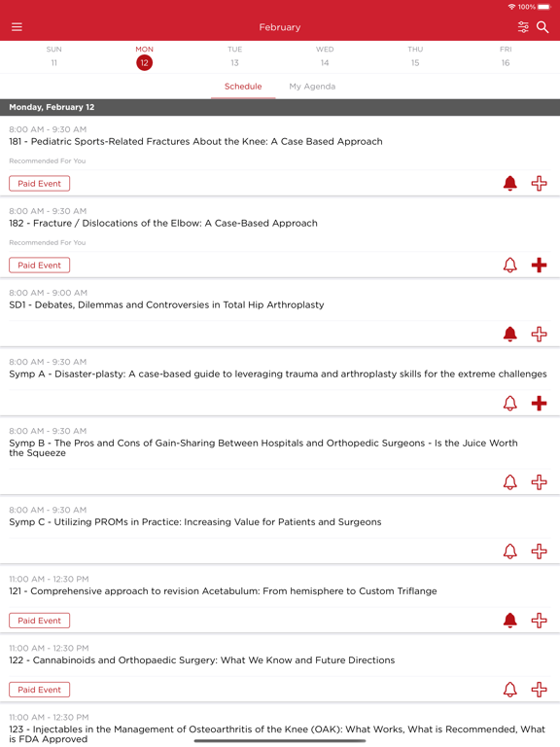Click Recommended For You under session 181

(47, 161)
